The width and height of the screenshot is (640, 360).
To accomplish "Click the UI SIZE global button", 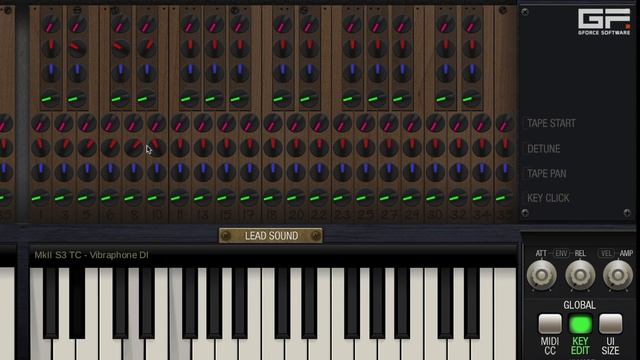I will pos(611,324).
